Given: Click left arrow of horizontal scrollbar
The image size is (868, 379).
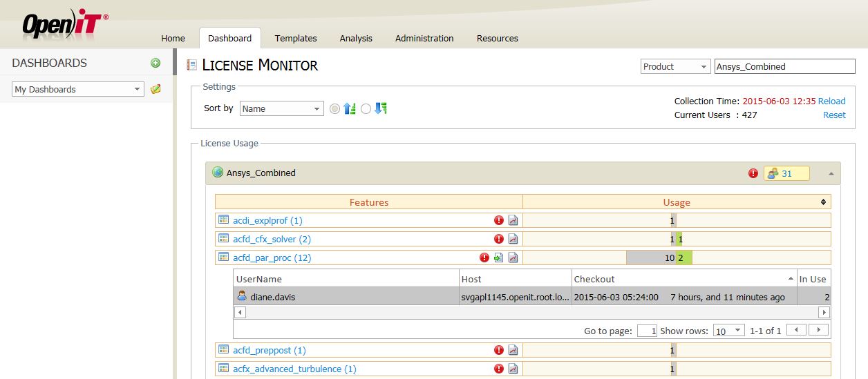Looking at the screenshot, I should pos(240,312).
